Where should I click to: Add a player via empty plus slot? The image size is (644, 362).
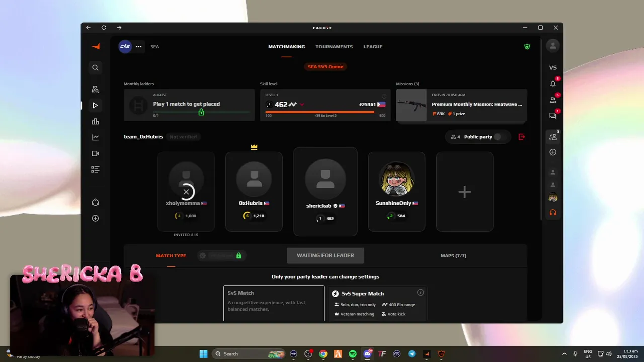pos(464,192)
